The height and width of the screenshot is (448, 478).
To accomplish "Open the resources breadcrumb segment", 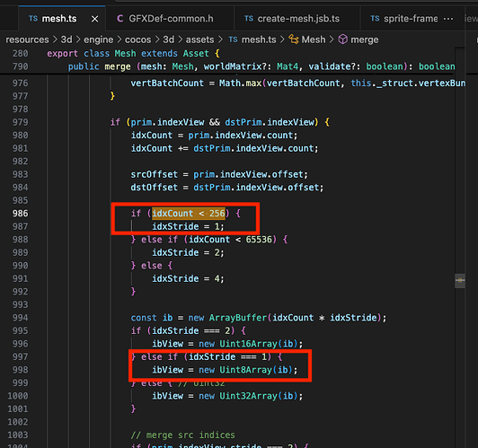I will 27,40.
